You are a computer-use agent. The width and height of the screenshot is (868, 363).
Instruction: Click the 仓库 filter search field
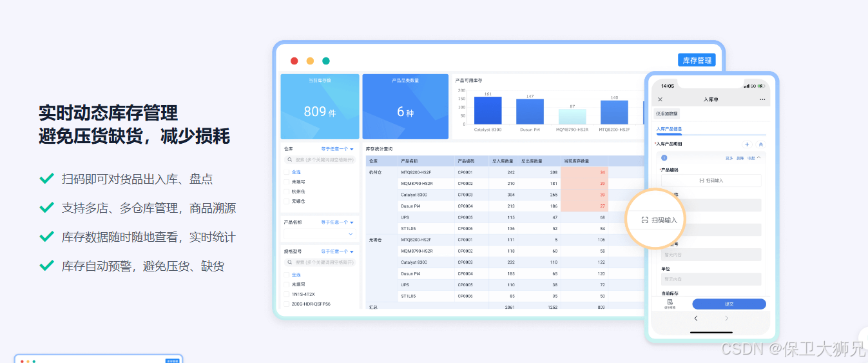(320, 160)
